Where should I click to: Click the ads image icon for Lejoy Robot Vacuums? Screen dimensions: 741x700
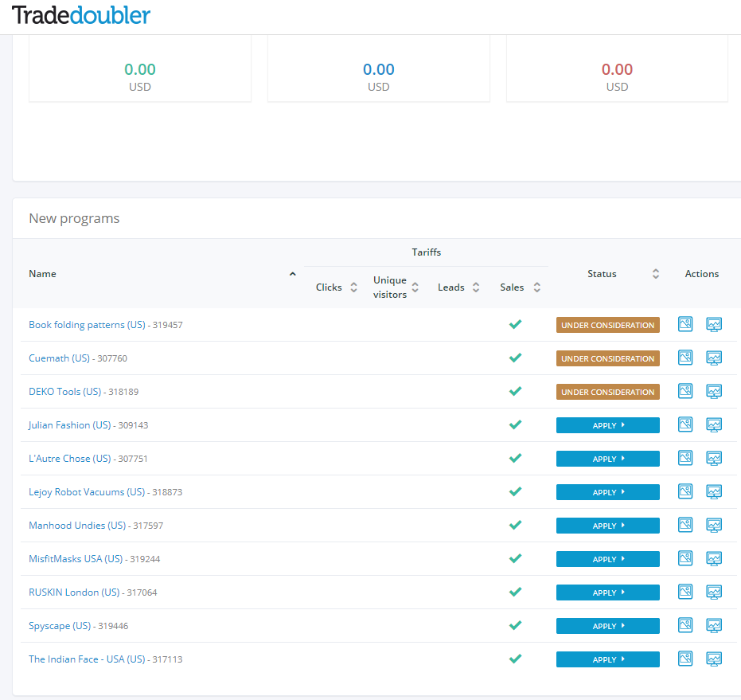pyautogui.click(x=685, y=491)
